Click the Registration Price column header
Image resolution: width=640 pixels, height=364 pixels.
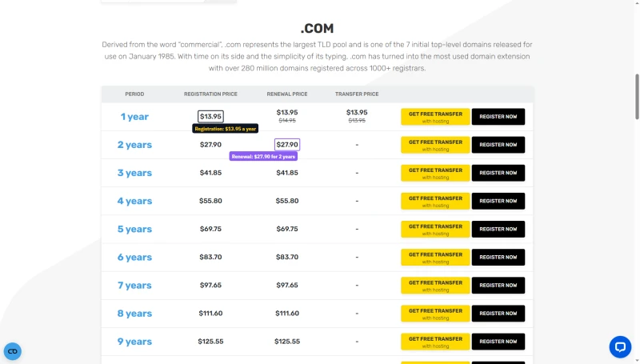click(x=210, y=94)
